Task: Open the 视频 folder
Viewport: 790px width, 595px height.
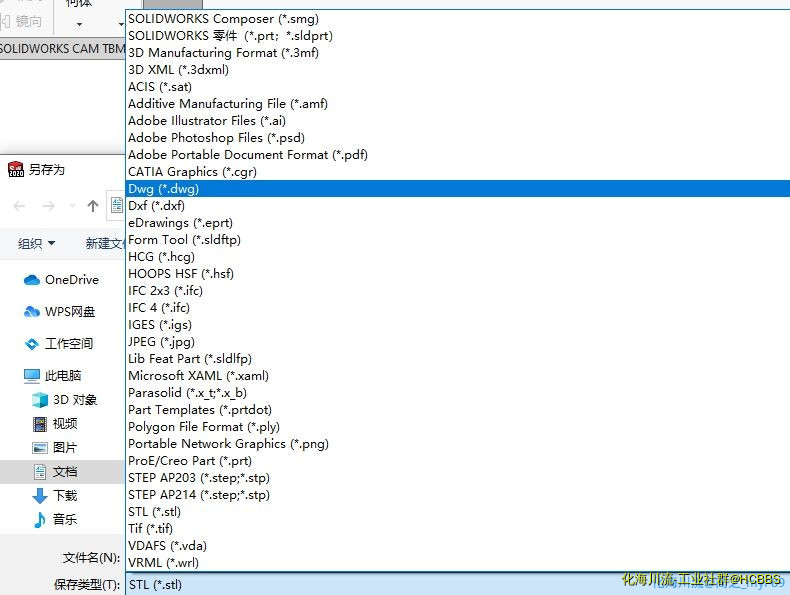Action: pos(55,424)
